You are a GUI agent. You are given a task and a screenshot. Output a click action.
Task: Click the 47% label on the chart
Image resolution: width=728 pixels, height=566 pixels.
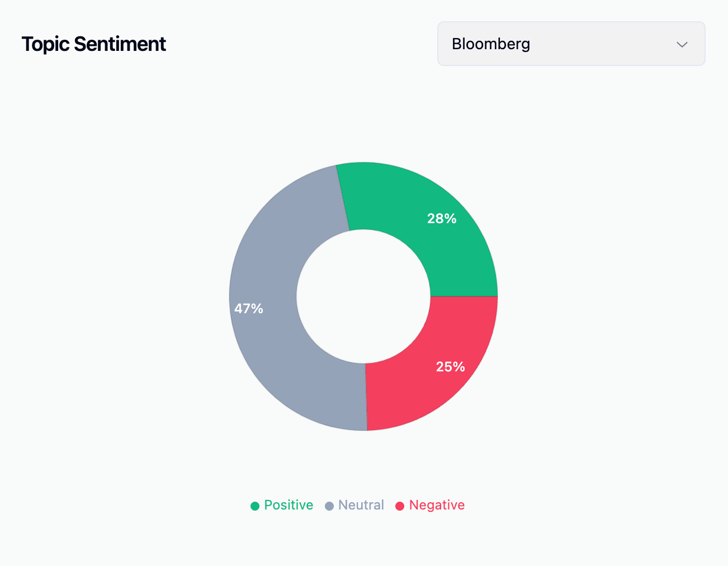click(249, 309)
